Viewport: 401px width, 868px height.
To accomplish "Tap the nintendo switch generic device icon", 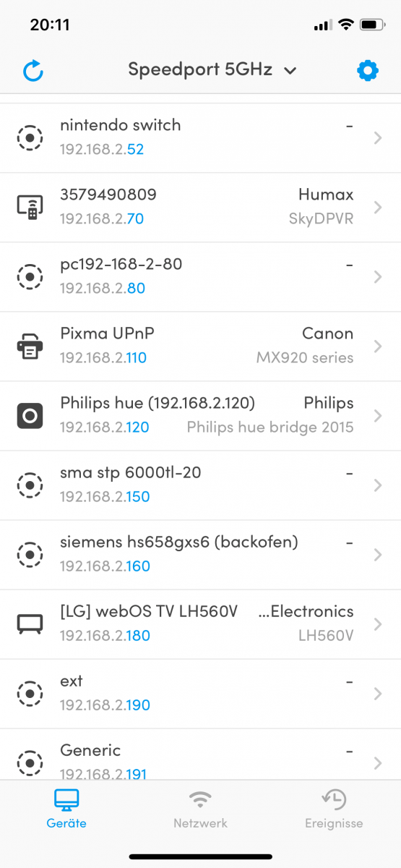I will tap(30, 137).
